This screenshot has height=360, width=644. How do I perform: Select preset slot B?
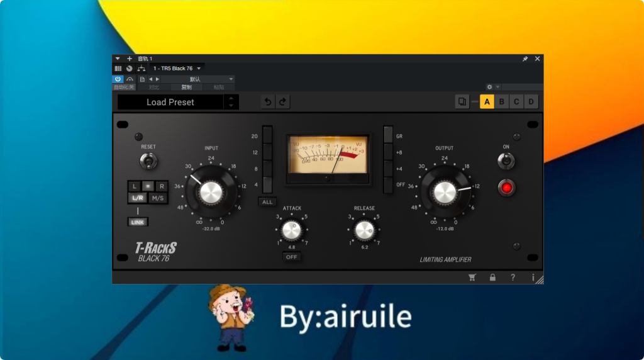[501, 101]
